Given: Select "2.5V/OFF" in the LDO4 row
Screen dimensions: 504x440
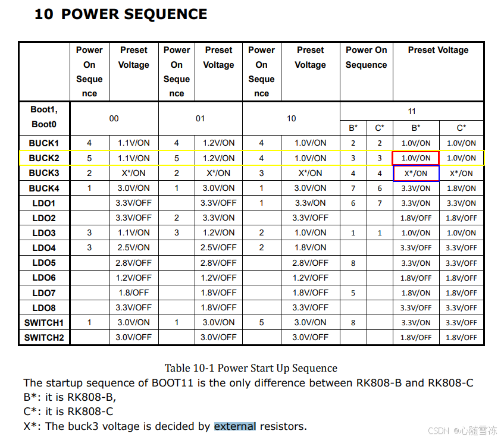Looking at the screenshot, I should [218, 247].
